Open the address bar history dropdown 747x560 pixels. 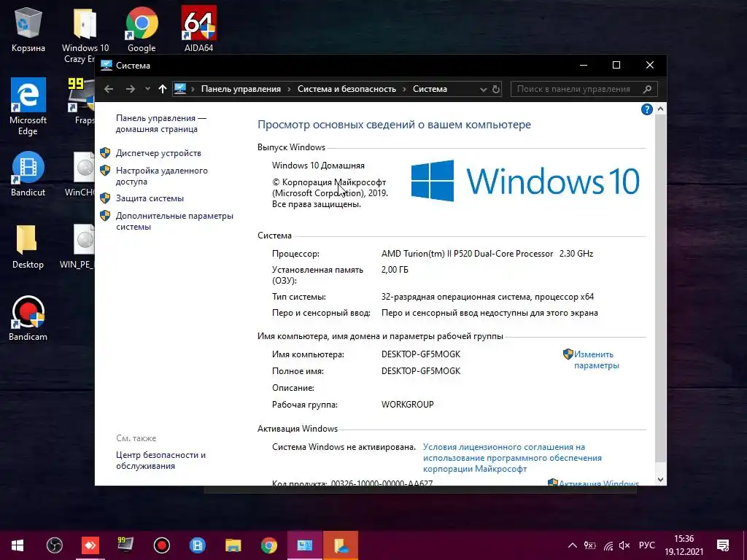pyautogui.click(x=483, y=89)
